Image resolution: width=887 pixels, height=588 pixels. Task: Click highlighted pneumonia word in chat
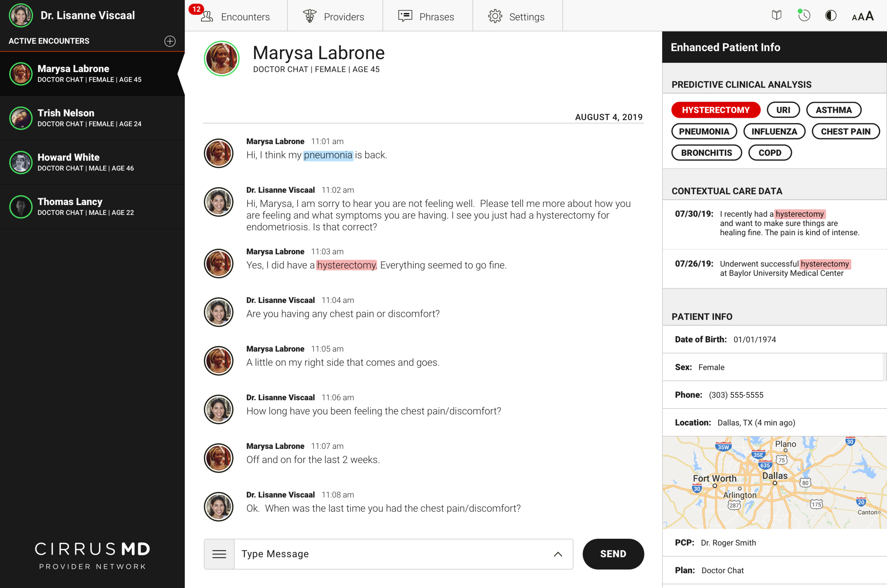(x=328, y=155)
